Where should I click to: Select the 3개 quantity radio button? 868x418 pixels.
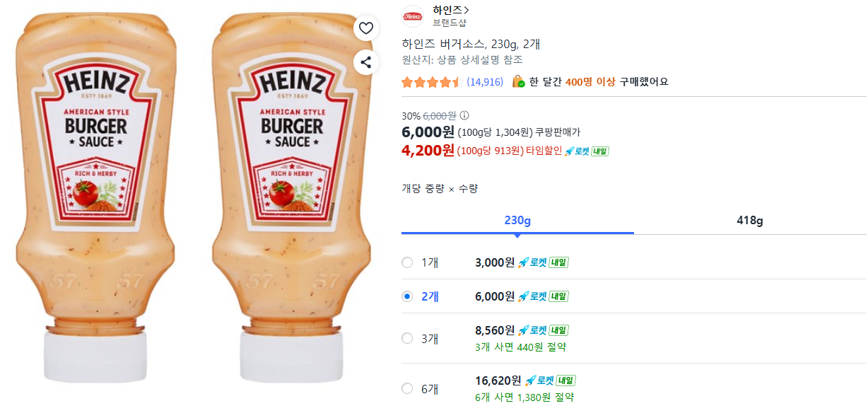tap(407, 338)
